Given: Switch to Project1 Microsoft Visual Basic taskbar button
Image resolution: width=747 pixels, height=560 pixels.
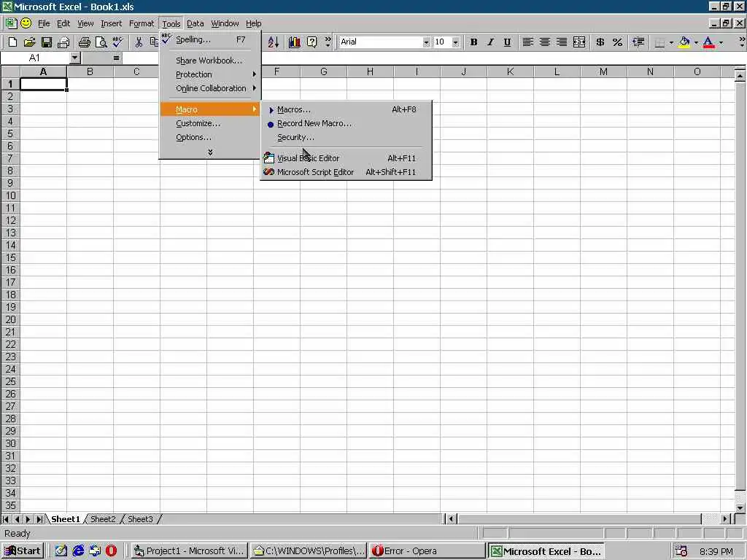Looking at the screenshot, I should (189, 551).
